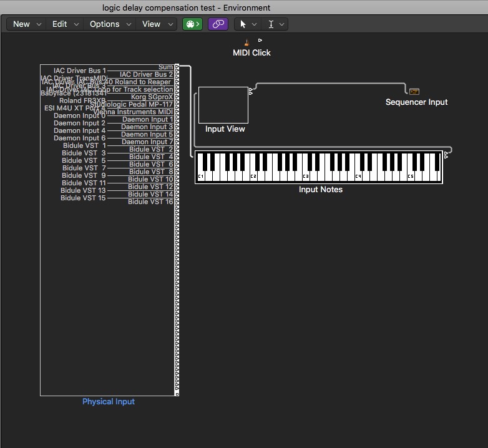Select the Physical Input label
488x448 pixels.
click(109, 402)
